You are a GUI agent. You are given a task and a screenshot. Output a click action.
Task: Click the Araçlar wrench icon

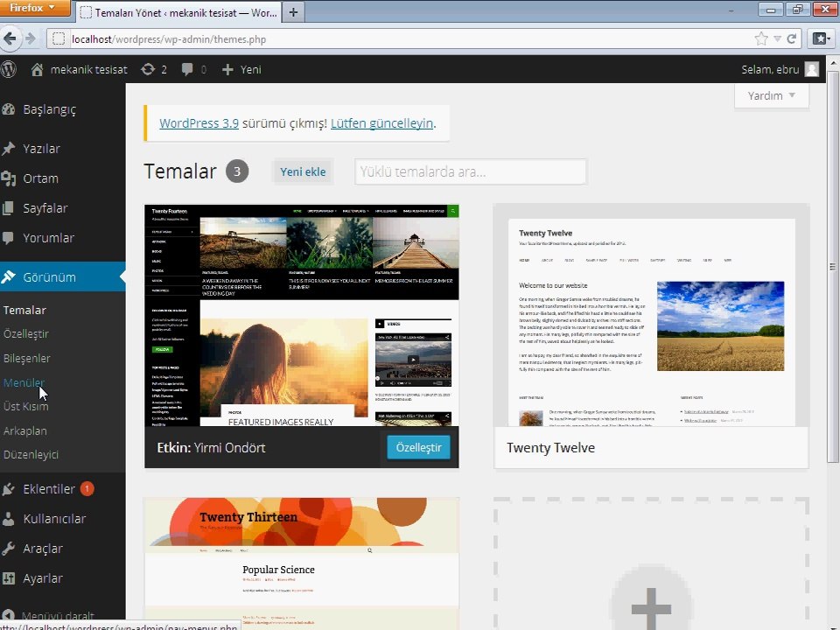pos(9,549)
